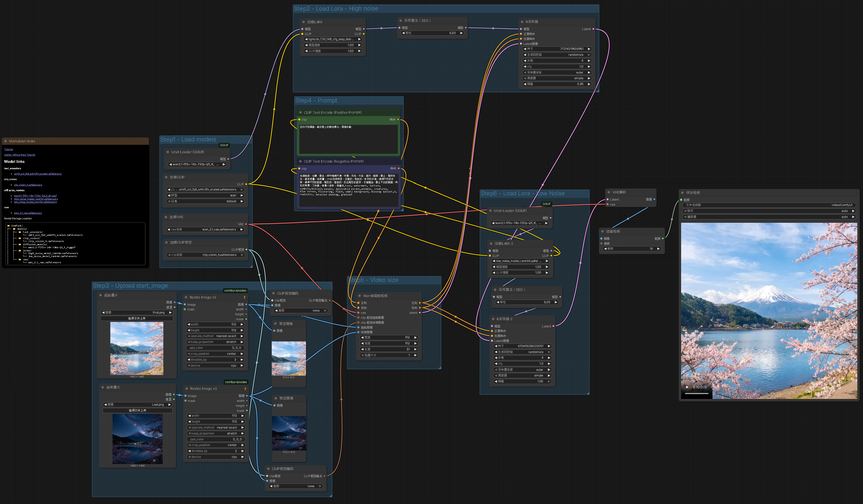Select previous image before Last.png
Viewport: 863px width, 504px height.
(105, 405)
